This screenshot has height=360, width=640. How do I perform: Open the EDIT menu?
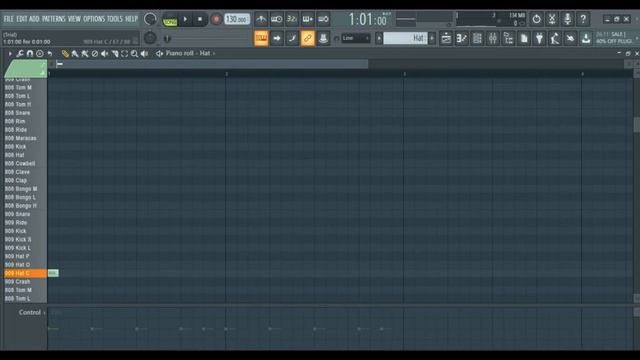click(x=22, y=19)
